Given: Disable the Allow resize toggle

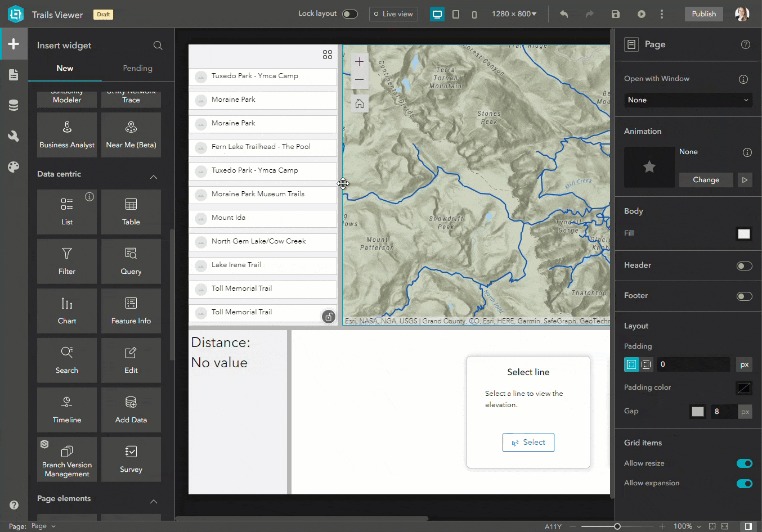Looking at the screenshot, I should click(744, 463).
